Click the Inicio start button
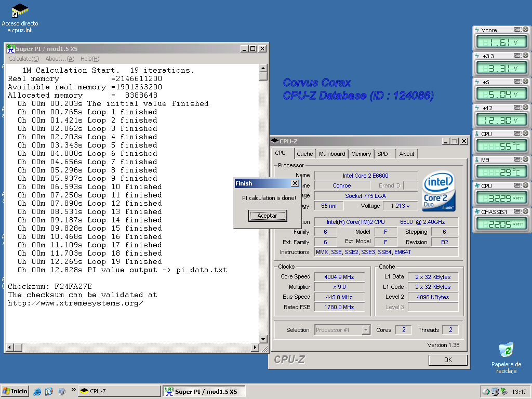This screenshot has height=399, width=532. [x=15, y=391]
